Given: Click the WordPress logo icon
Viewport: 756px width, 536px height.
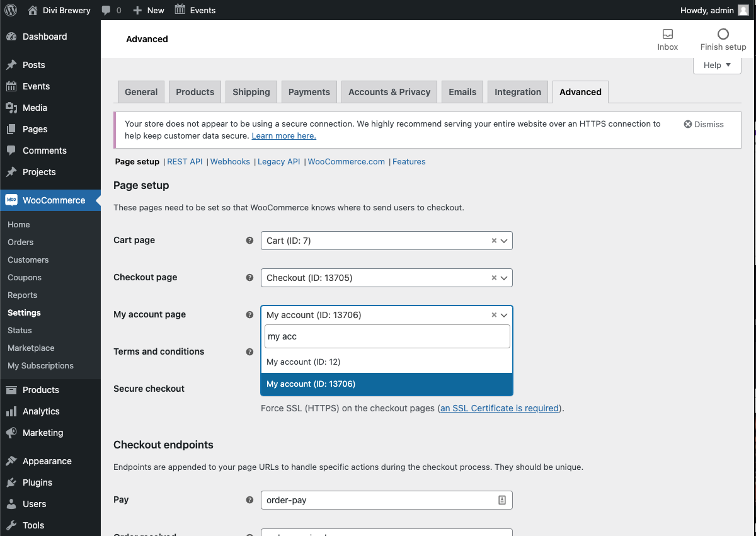Looking at the screenshot, I should tap(11, 10).
